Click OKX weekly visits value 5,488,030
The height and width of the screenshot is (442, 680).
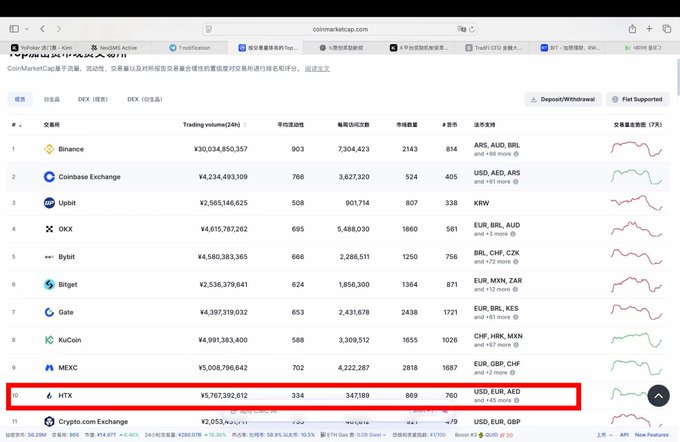pyautogui.click(x=353, y=229)
